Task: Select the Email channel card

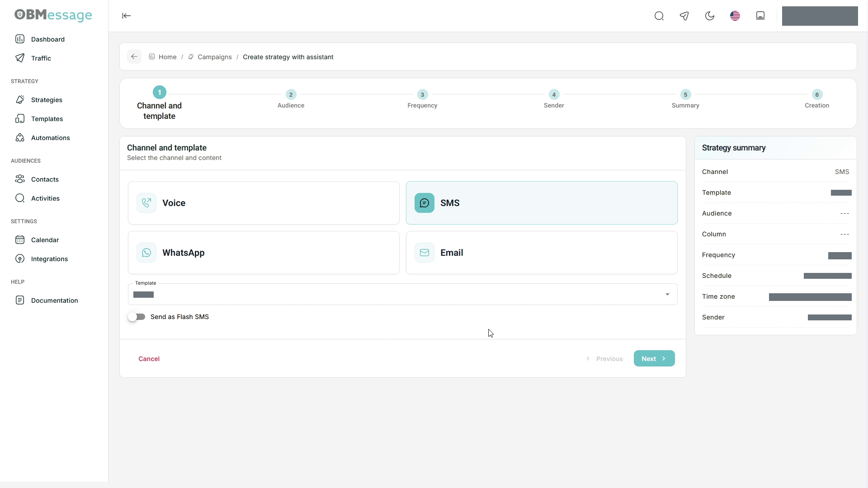Action: (x=542, y=253)
